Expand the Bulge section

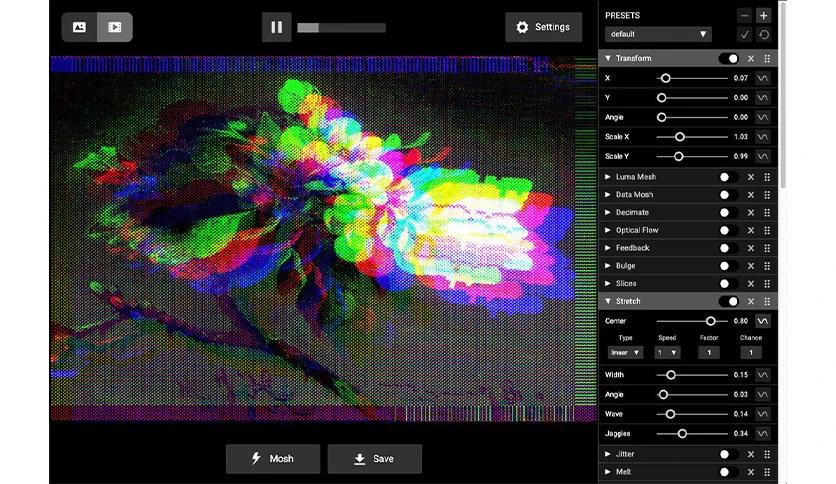tap(608, 265)
